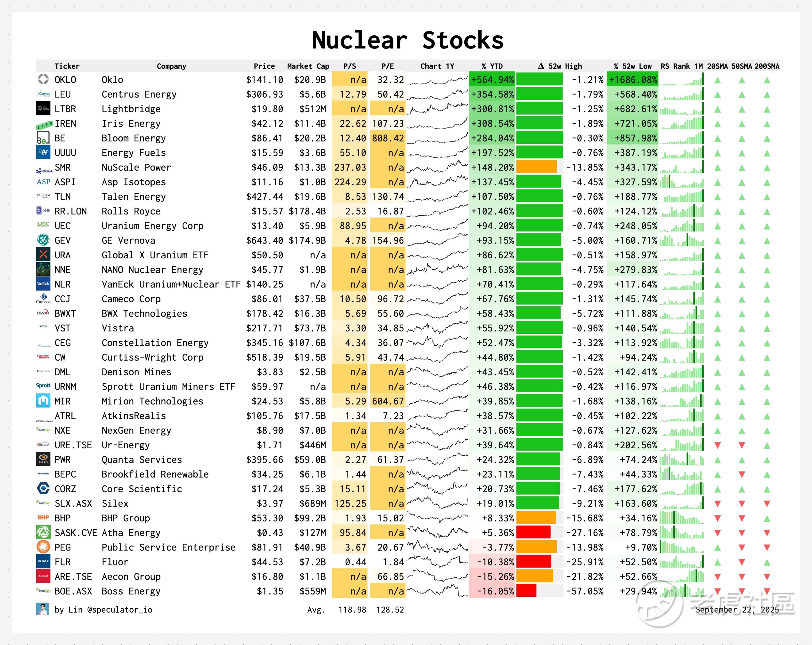The height and width of the screenshot is (645, 812).
Task: Click the Curtiss-Wright Corp company name
Action: [153, 357]
